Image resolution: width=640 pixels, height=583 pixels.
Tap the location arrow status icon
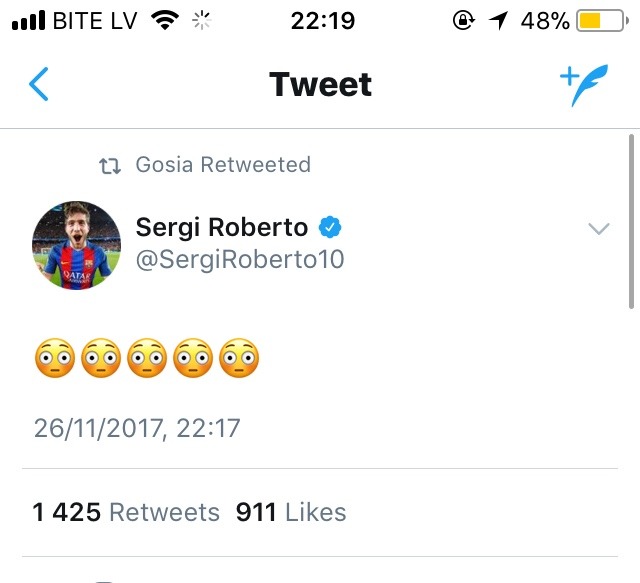tap(498, 21)
